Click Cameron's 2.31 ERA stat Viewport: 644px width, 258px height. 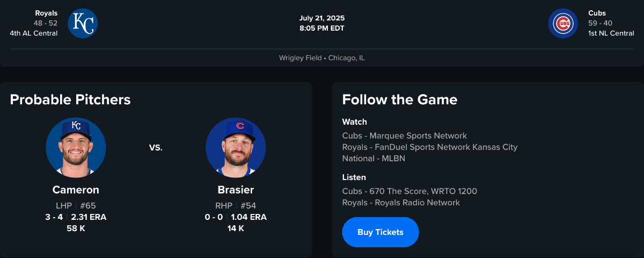coord(89,217)
